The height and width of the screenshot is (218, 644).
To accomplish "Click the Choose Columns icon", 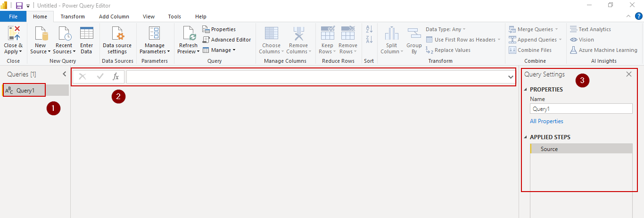I will coord(271,34).
